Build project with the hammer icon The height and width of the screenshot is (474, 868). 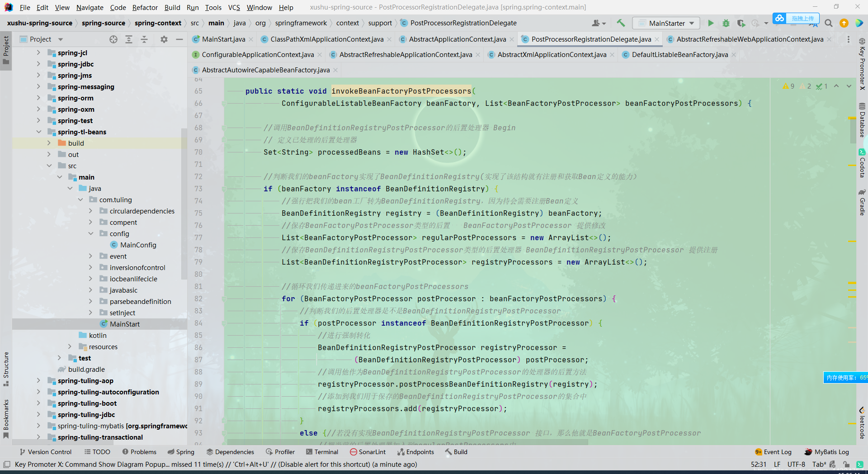coord(621,23)
